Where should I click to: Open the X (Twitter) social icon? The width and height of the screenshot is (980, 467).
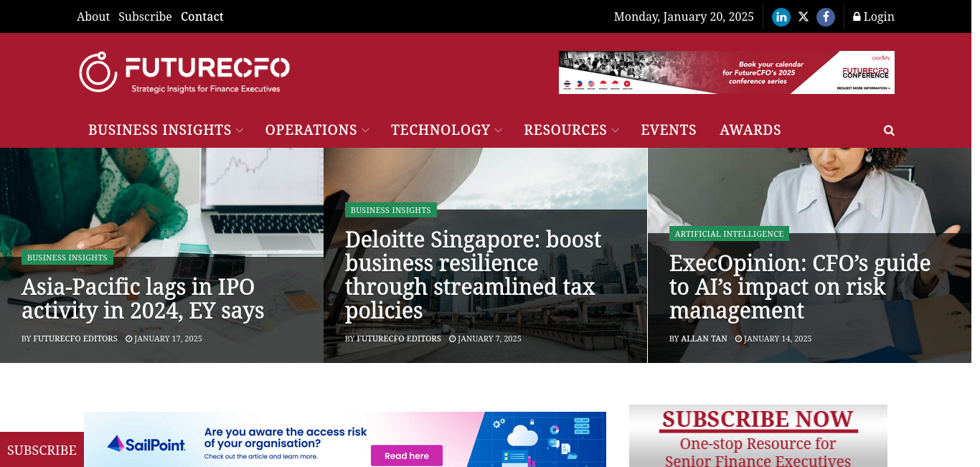[x=804, y=16]
